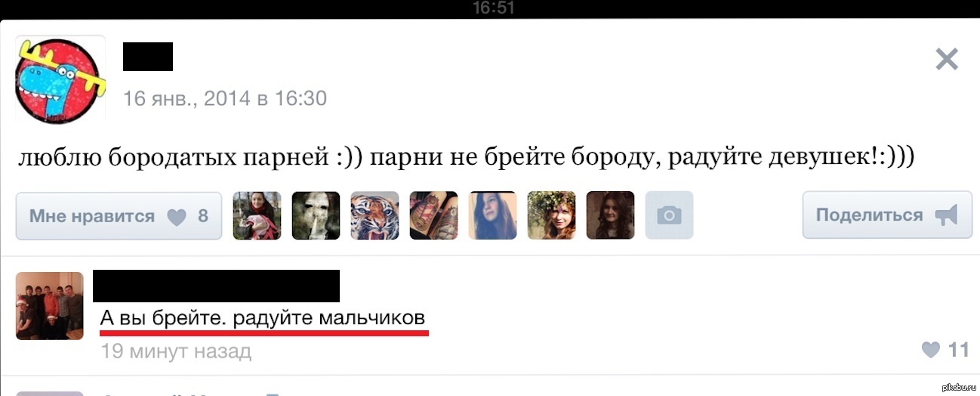Open the masked face liker avatar
The width and height of the screenshot is (980, 396).
[316, 215]
